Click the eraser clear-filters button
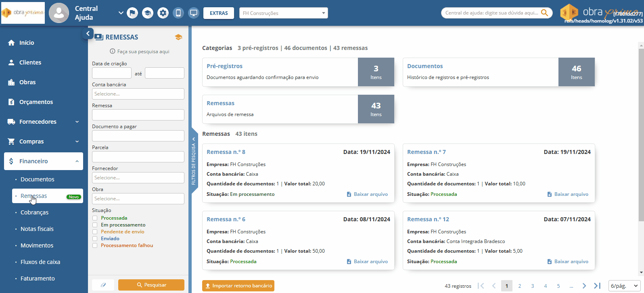Viewport: 644px width, 293px height. pos(103,285)
